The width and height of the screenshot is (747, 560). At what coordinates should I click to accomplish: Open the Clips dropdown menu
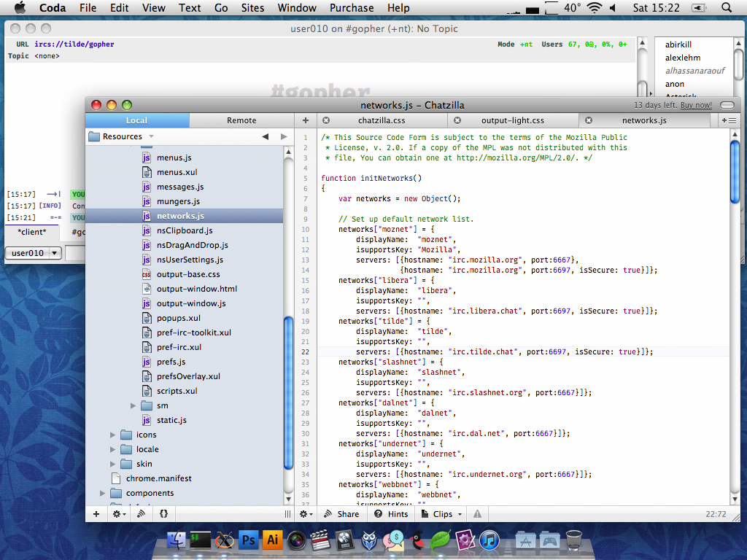(x=442, y=514)
